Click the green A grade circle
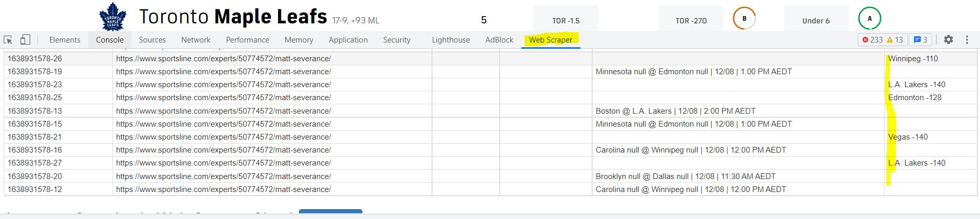Viewport: 980px width, 219px height. [x=869, y=18]
